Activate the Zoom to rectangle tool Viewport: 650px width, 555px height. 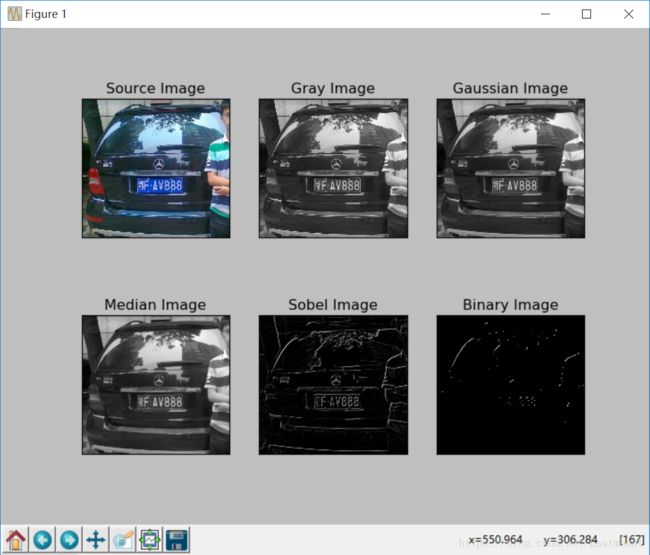[123, 540]
